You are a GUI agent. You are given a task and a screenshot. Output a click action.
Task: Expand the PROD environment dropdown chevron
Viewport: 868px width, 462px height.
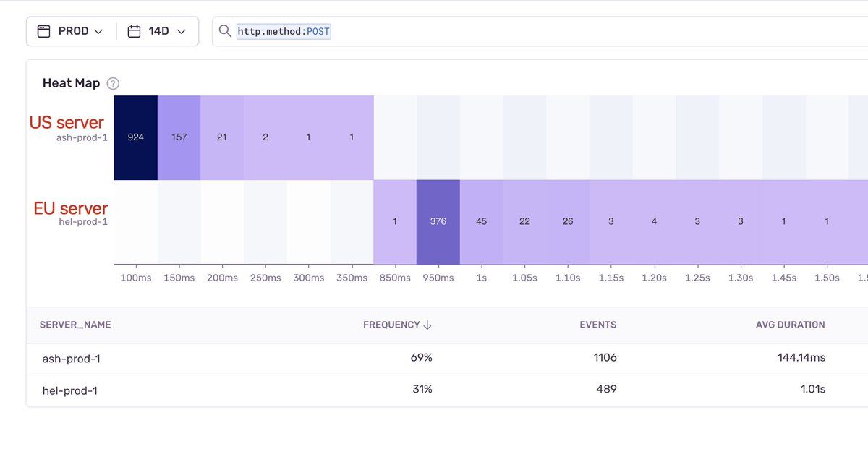(x=99, y=31)
